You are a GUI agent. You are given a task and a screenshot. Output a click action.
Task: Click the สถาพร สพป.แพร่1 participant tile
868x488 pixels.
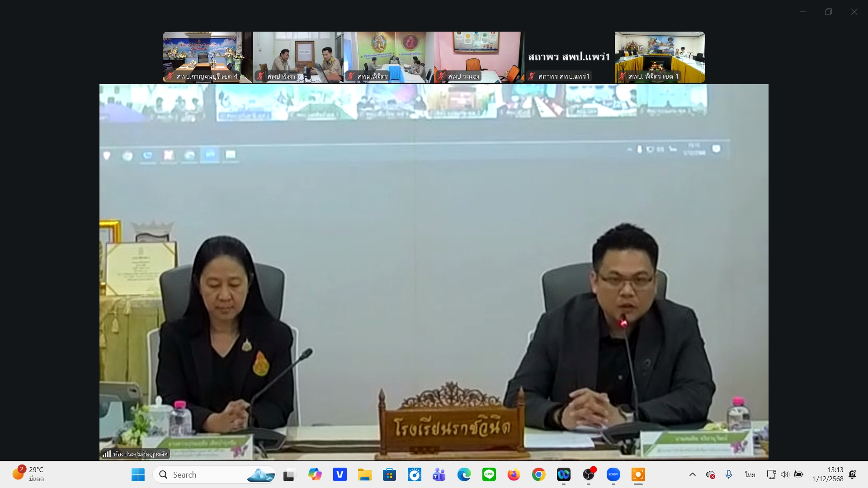click(569, 57)
